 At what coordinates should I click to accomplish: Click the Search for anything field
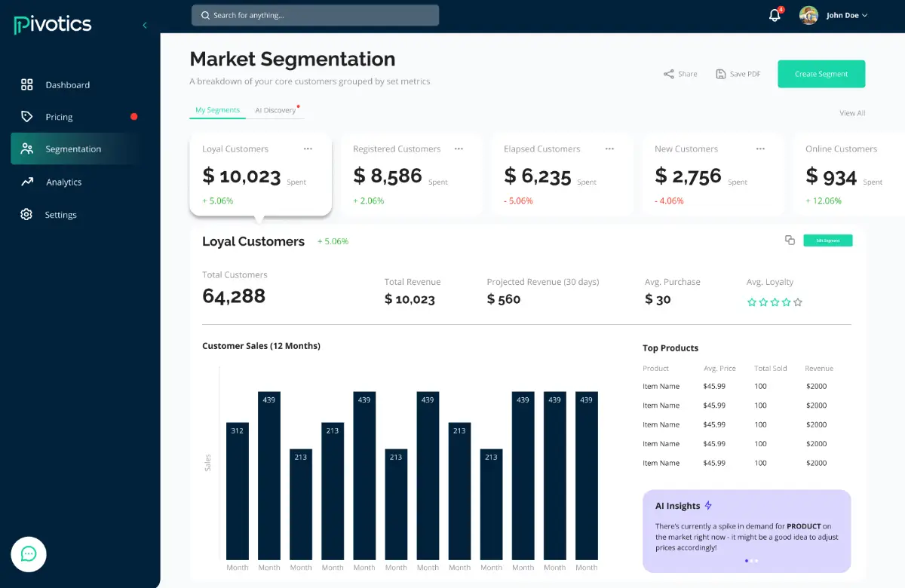(315, 15)
